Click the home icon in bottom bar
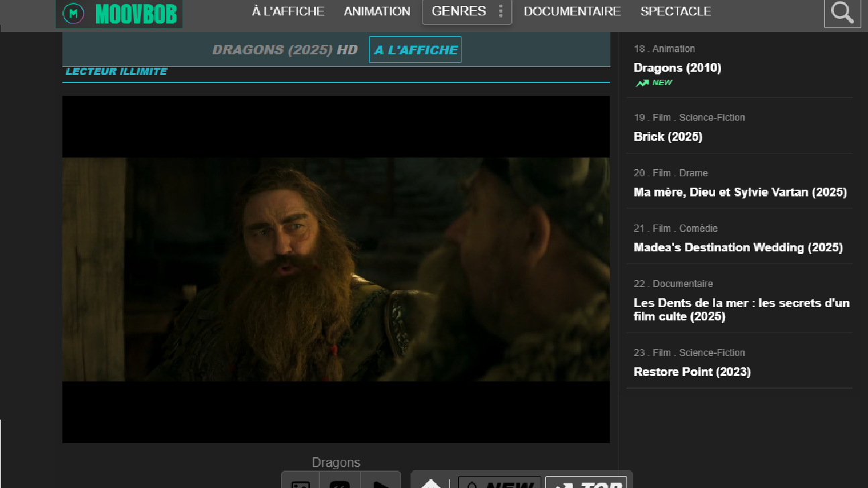The width and height of the screenshot is (868, 488). (x=431, y=483)
